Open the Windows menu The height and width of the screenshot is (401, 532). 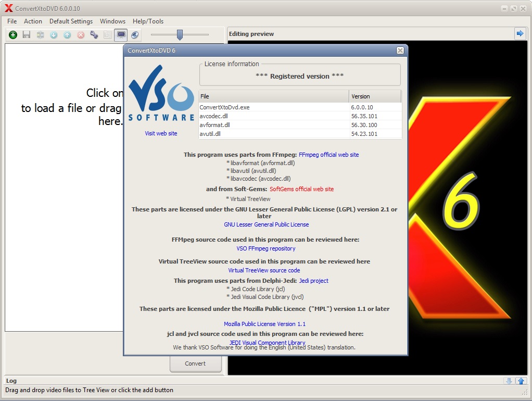coord(112,21)
